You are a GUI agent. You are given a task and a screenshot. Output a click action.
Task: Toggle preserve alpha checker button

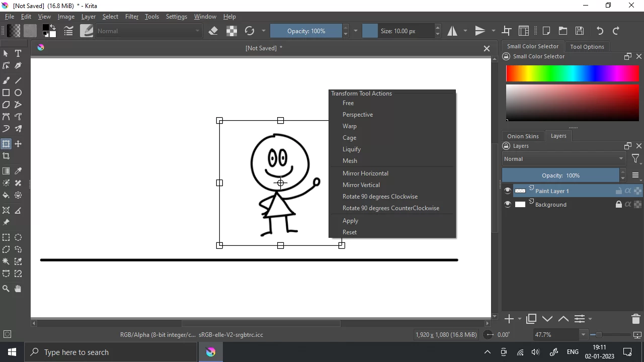231,31
